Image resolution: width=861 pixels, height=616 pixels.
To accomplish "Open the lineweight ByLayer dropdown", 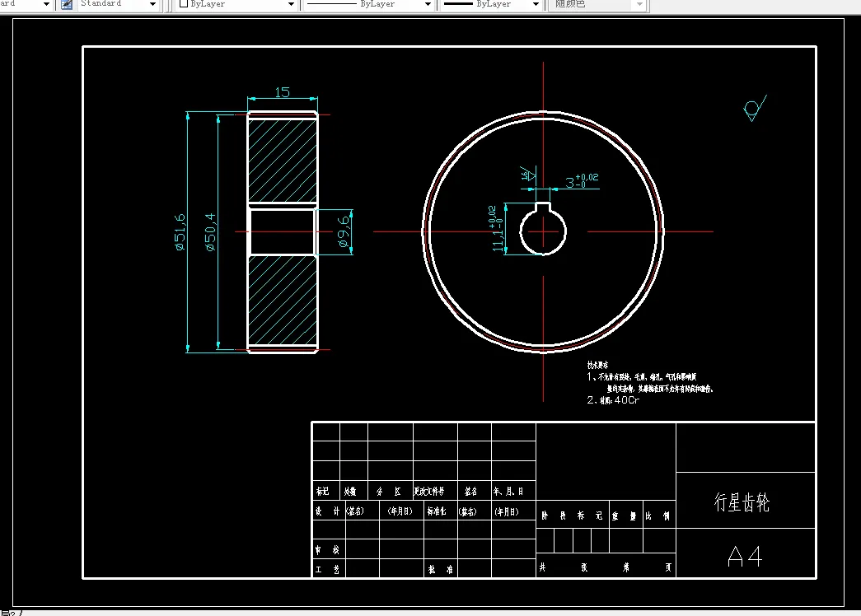I will click(x=536, y=4).
